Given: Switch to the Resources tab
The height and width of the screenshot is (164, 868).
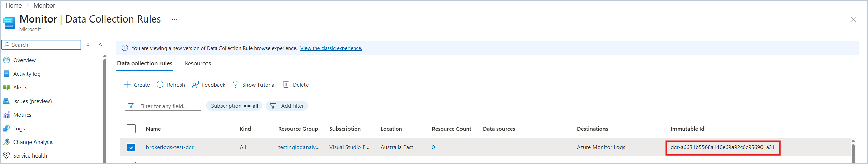Looking at the screenshot, I should click(x=198, y=63).
